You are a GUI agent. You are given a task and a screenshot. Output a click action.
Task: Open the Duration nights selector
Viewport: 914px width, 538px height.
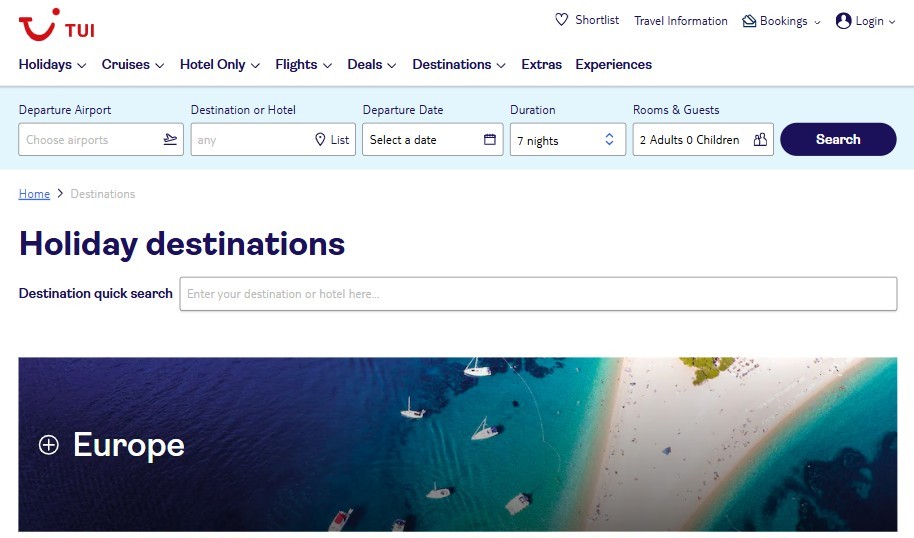(x=568, y=139)
